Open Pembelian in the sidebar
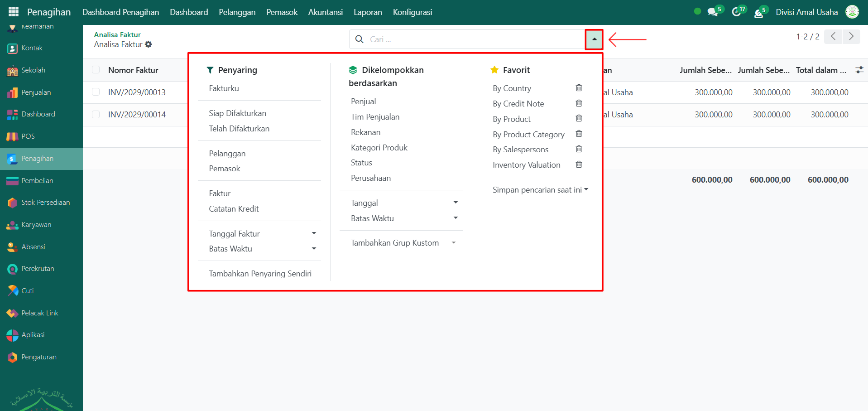868x411 pixels. point(37,180)
